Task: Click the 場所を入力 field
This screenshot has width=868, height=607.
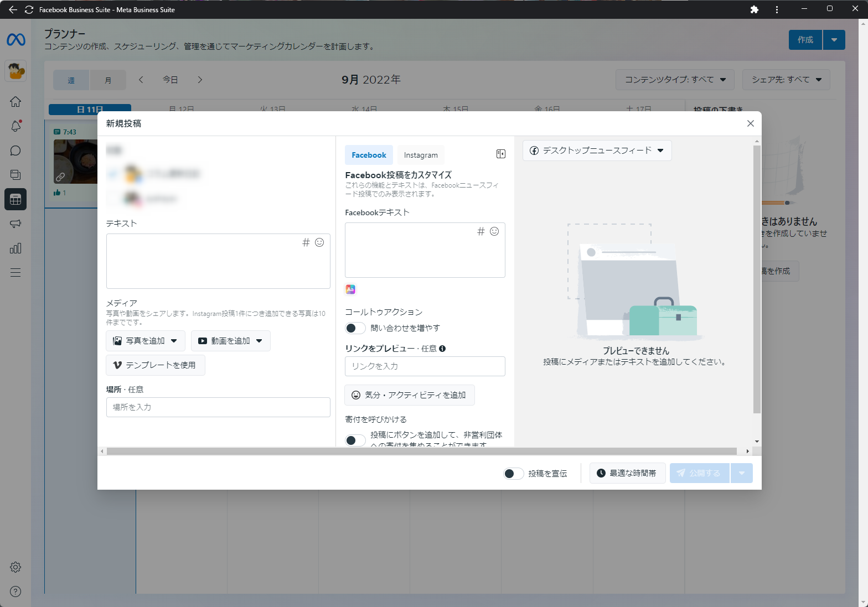Action: click(218, 407)
